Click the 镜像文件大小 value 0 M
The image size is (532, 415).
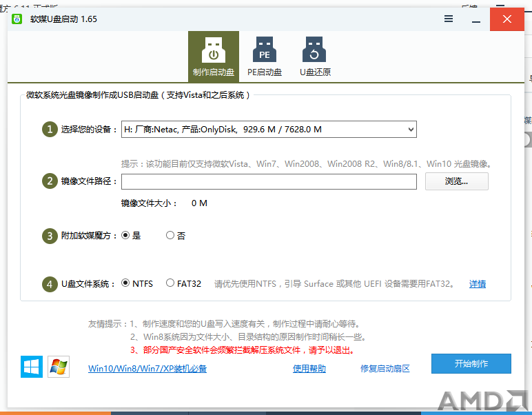pyautogui.click(x=199, y=203)
